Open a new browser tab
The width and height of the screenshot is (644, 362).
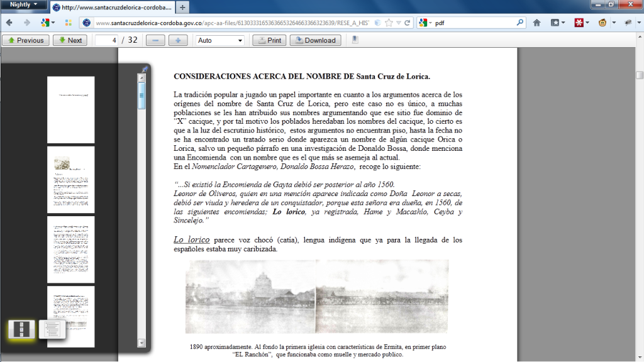tap(182, 8)
